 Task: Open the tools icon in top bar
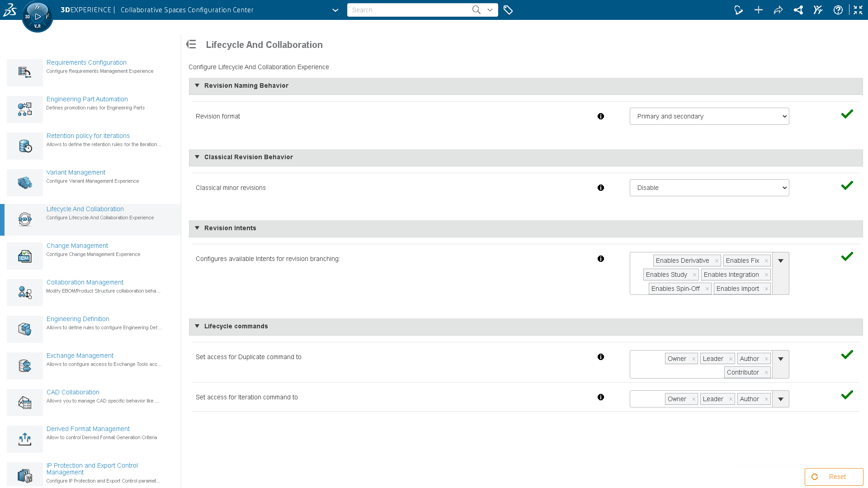[x=818, y=10]
